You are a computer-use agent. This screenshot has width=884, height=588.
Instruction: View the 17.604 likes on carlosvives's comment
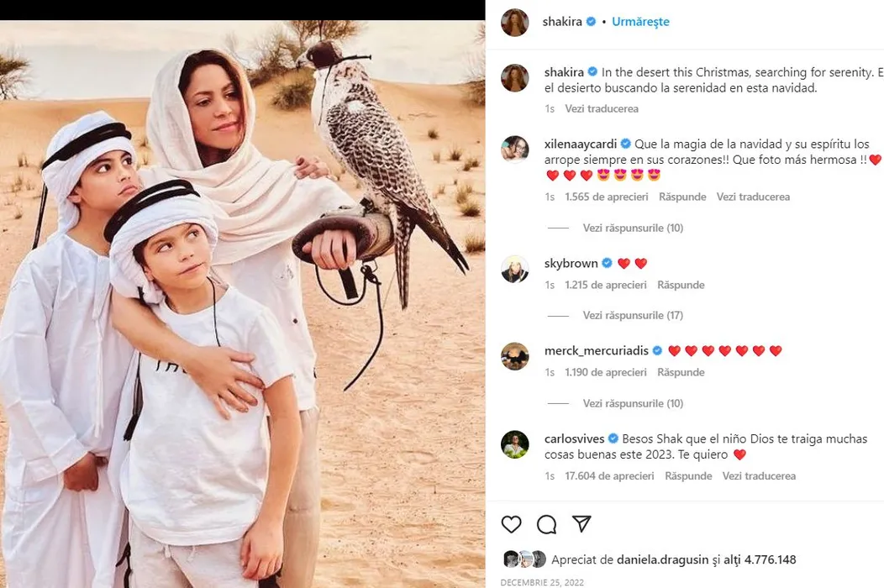click(x=609, y=475)
